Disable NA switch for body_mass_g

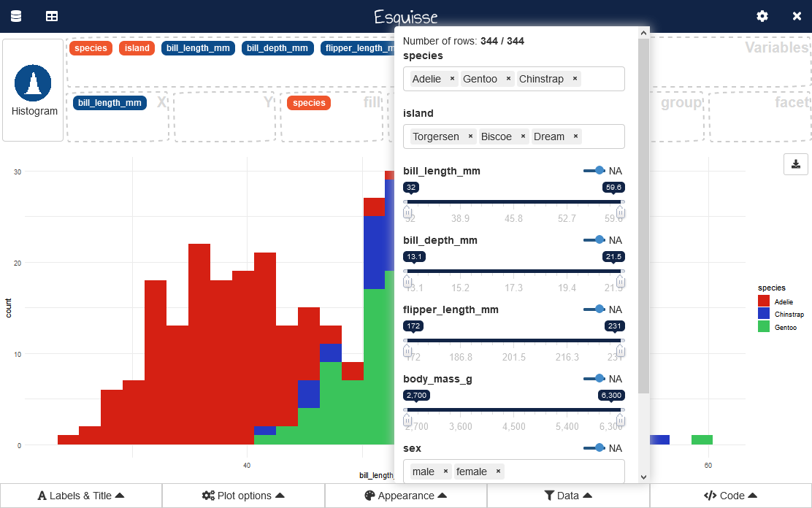tap(594, 378)
